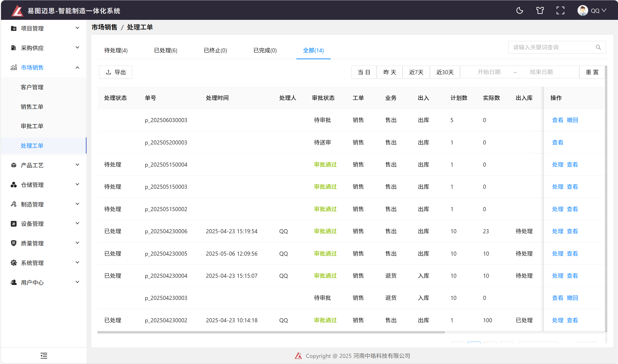Screen dimensions: 618x364
Task: Click 撤回 for p_202506030003
Action: tap(572, 120)
